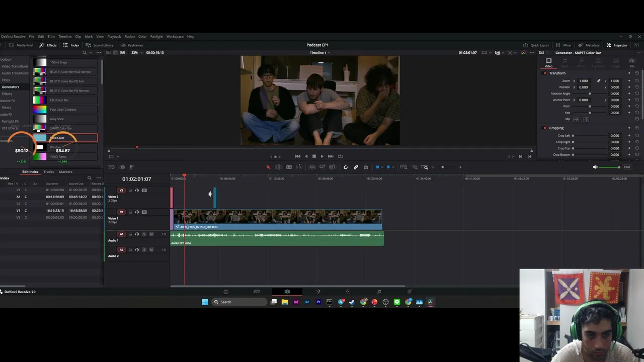Select the Solid Color generator

coord(65,138)
